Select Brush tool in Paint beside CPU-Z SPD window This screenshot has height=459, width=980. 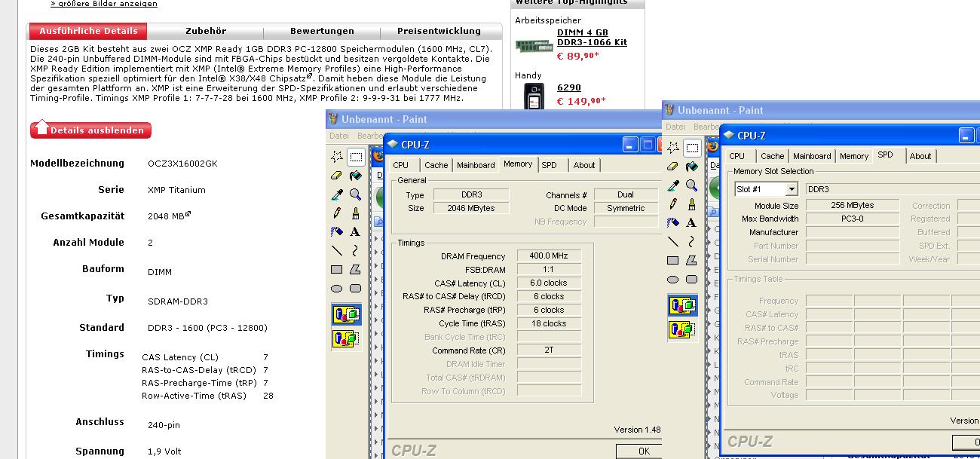pyautogui.click(x=691, y=204)
